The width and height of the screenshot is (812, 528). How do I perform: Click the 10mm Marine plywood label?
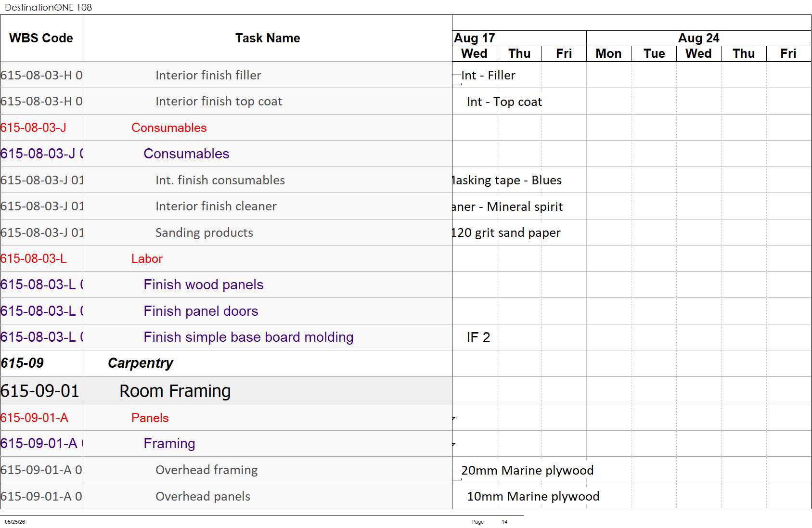pos(533,496)
